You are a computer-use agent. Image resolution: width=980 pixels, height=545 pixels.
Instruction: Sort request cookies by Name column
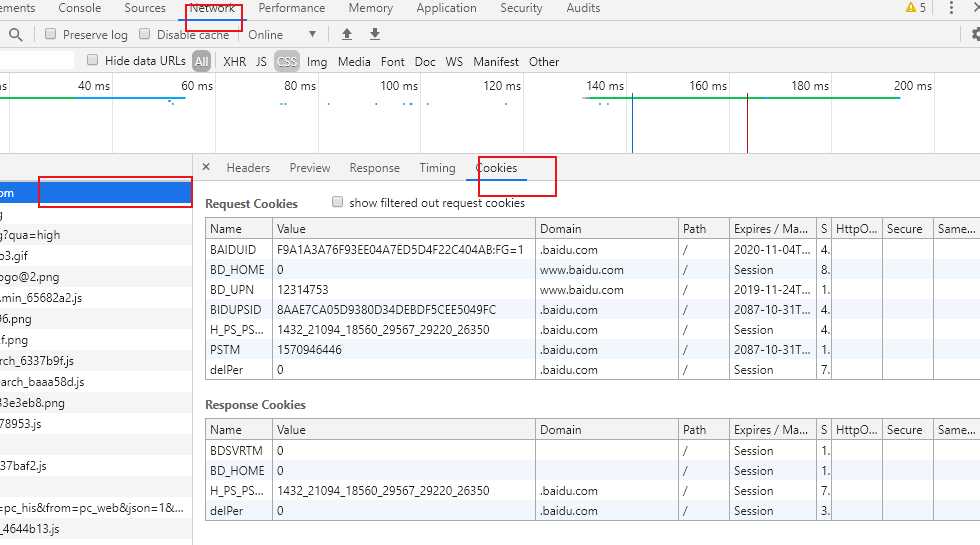(239, 229)
